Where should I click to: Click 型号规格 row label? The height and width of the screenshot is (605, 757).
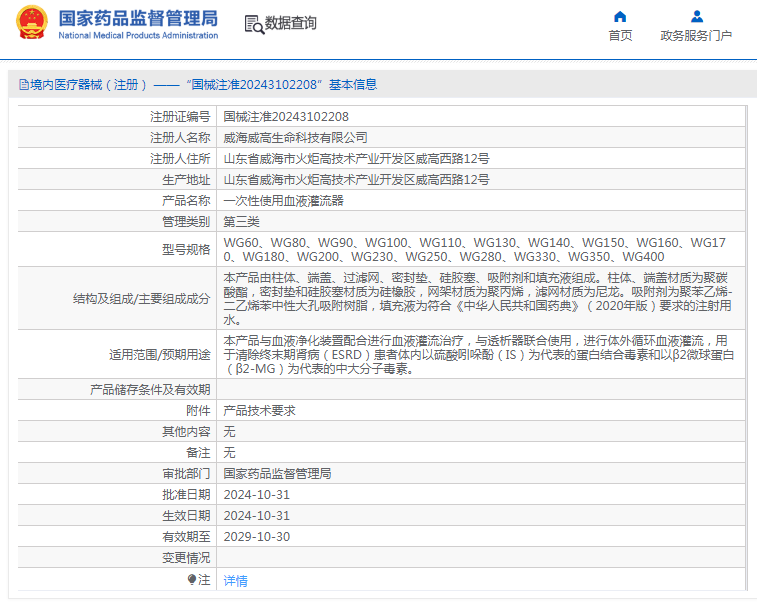click(186, 249)
